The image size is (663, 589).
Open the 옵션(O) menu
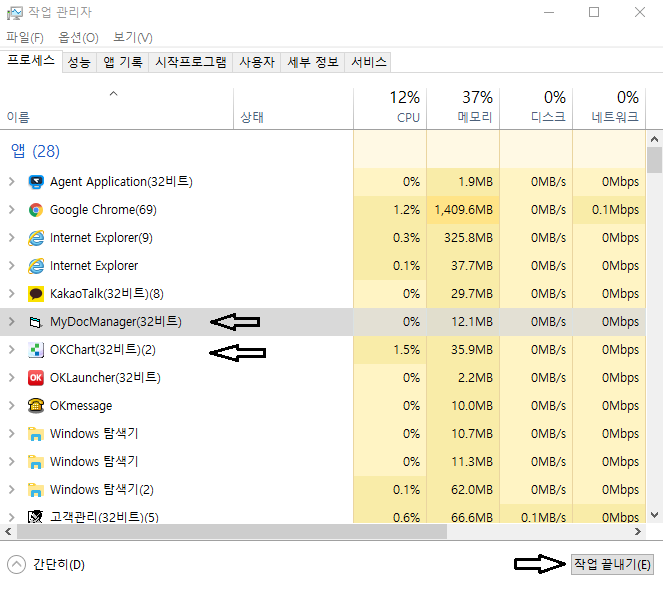[x=78, y=38]
